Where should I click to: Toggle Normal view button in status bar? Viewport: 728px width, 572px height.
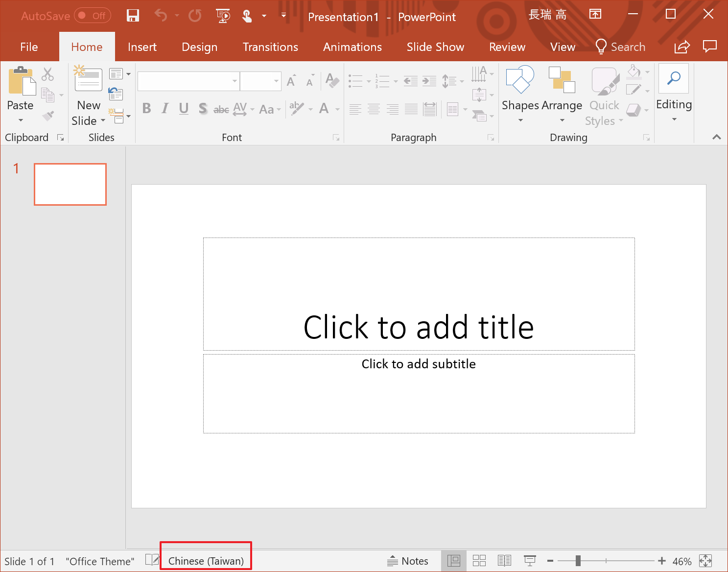click(x=454, y=561)
